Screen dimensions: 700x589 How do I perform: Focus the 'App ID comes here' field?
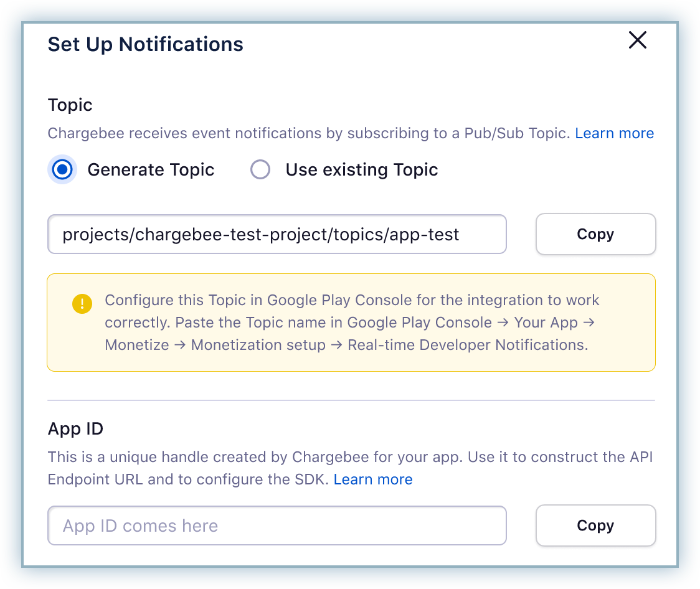click(x=277, y=525)
